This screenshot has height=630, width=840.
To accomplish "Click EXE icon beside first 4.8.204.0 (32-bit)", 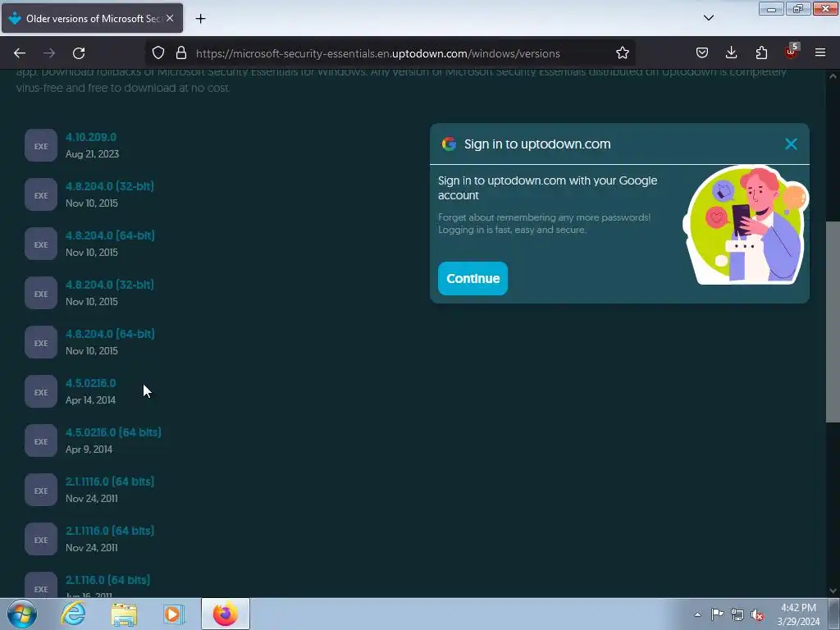I will tap(41, 195).
